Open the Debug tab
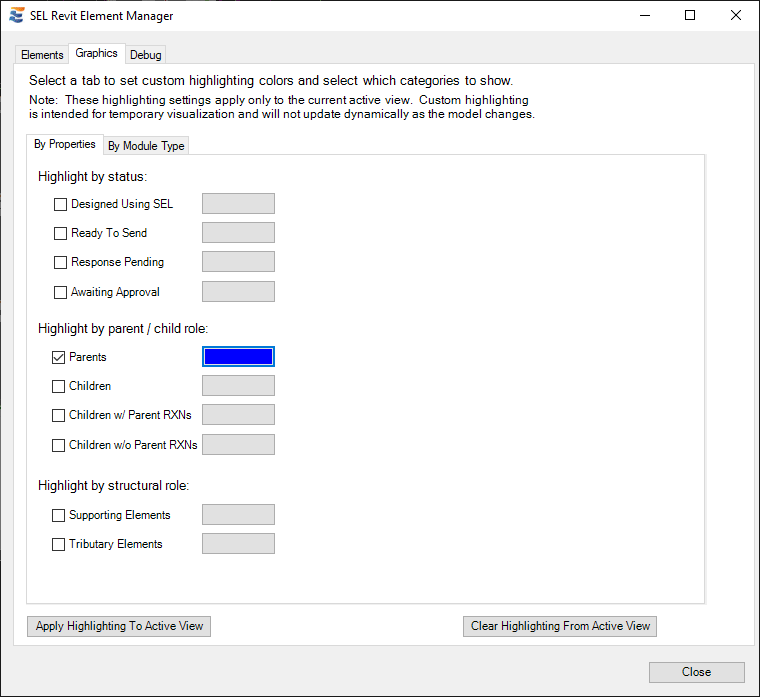This screenshot has width=760, height=697. [x=145, y=55]
